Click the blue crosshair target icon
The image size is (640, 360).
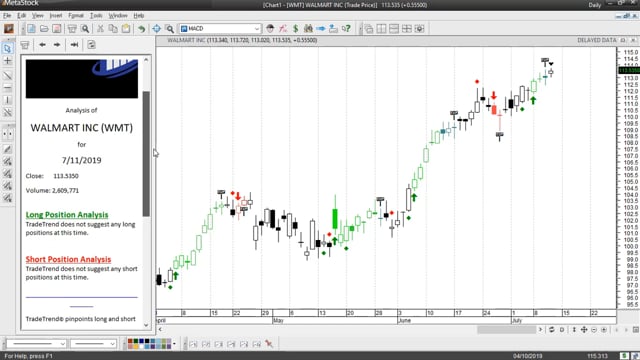click(x=157, y=29)
